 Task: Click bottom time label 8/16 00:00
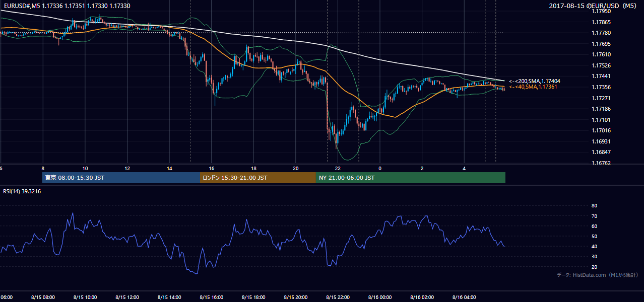click(380, 297)
